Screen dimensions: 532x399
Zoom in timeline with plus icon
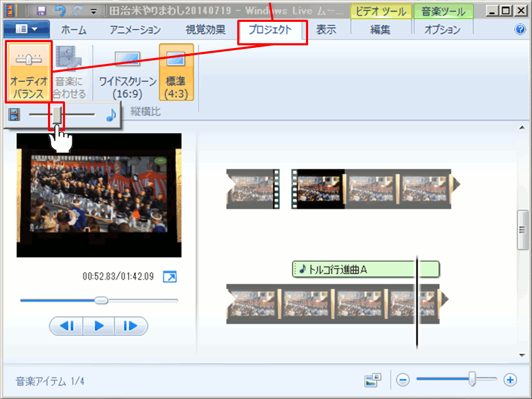(x=510, y=380)
